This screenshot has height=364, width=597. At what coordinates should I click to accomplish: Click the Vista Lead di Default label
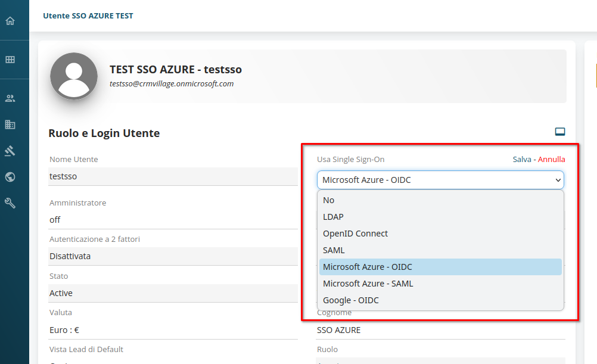(86, 350)
